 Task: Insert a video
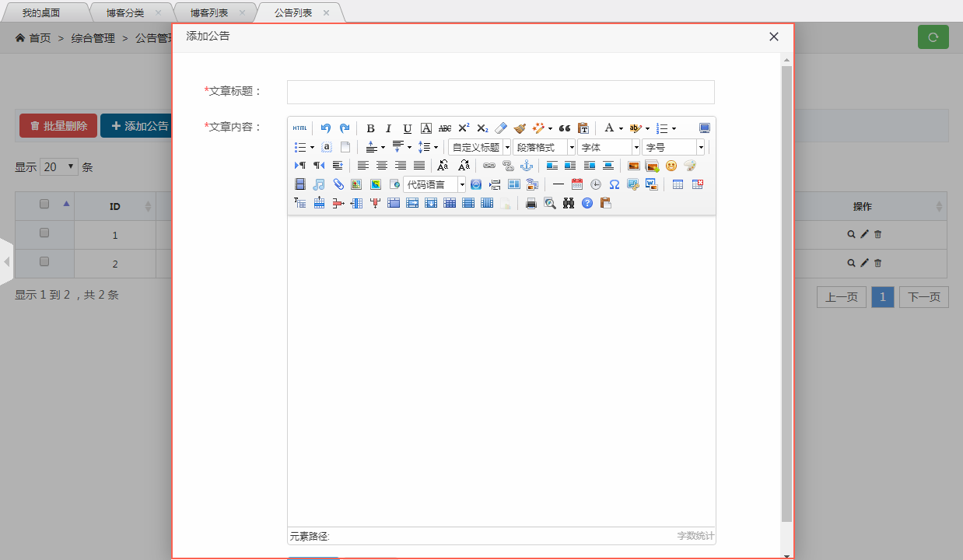pyautogui.click(x=300, y=184)
